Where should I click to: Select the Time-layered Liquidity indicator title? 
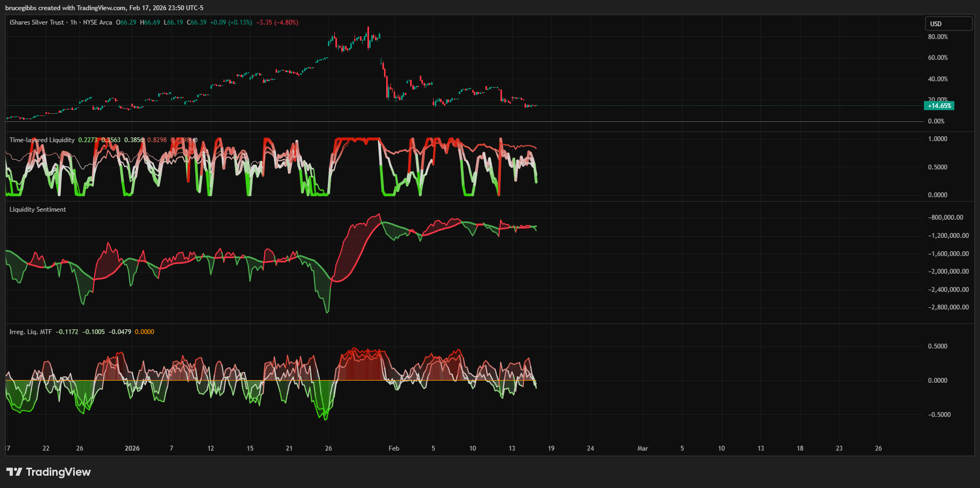tap(42, 140)
